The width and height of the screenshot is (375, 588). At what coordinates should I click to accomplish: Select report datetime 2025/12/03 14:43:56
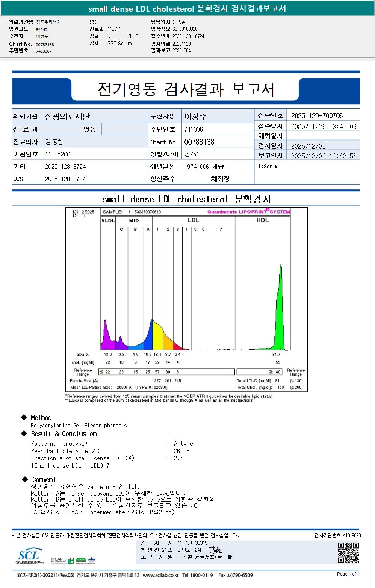point(324,156)
